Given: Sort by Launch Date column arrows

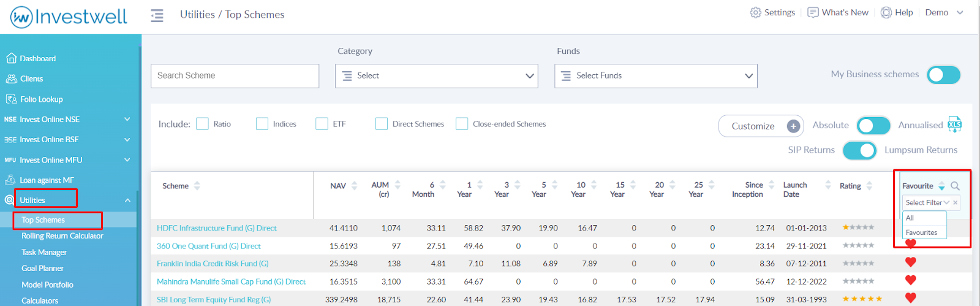Looking at the screenshot, I should (828, 185).
